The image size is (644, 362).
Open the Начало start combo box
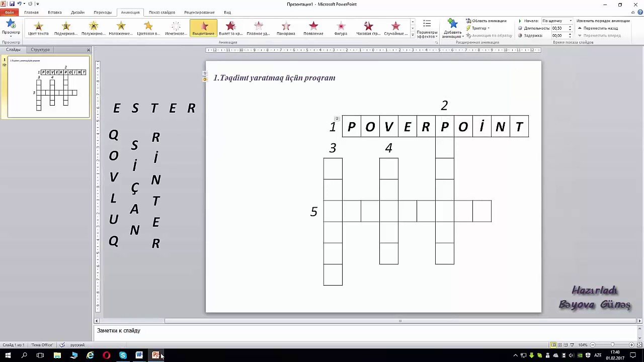pos(557,21)
